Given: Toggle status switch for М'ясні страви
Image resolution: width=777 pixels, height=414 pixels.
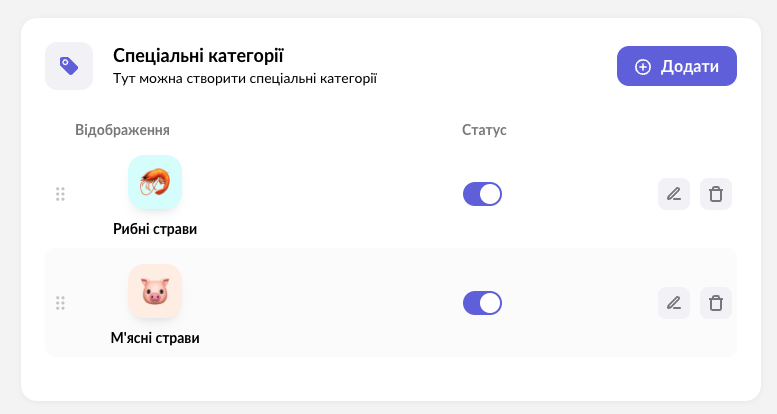Looking at the screenshot, I should click(482, 303).
